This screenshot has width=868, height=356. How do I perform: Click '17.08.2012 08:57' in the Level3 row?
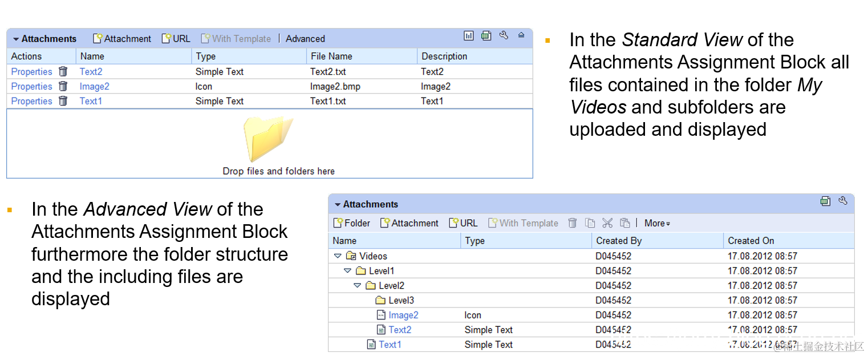pos(762,301)
